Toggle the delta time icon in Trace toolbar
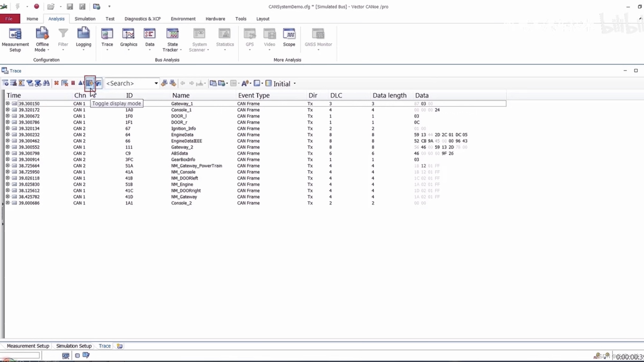 pos(81,83)
